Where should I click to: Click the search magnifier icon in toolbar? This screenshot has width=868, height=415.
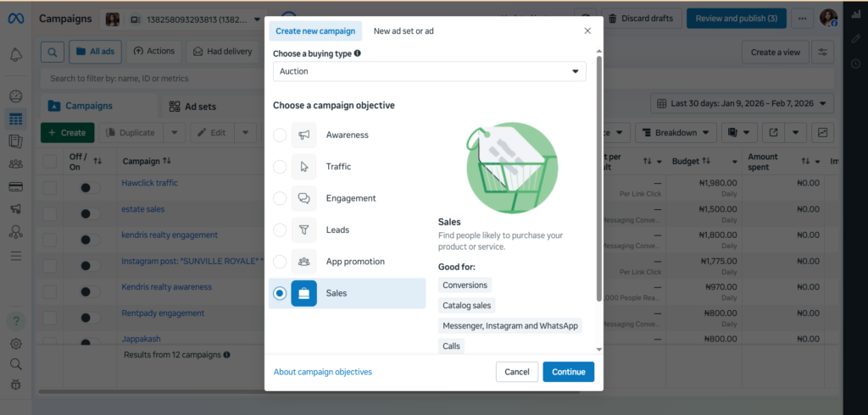tap(52, 52)
